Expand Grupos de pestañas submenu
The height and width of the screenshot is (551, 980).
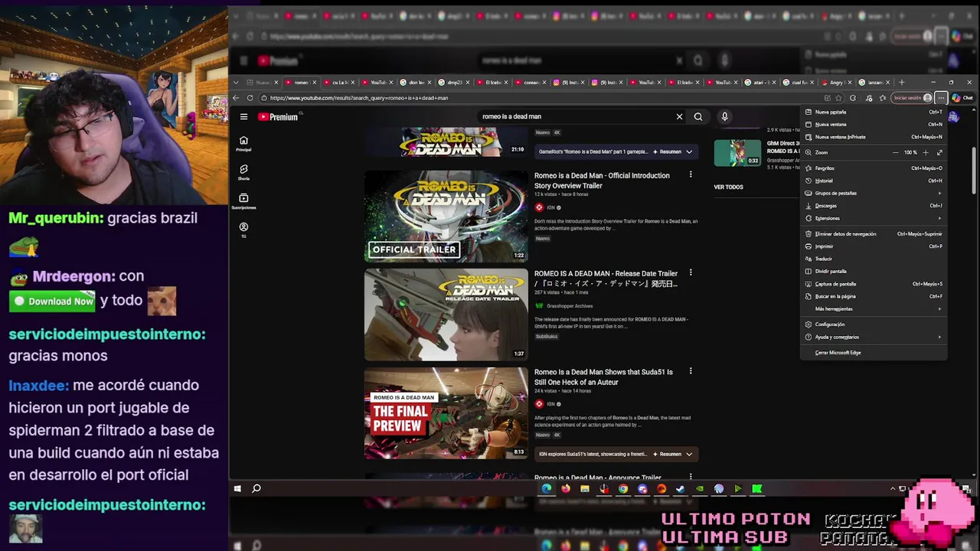pyautogui.click(x=874, y=193)
